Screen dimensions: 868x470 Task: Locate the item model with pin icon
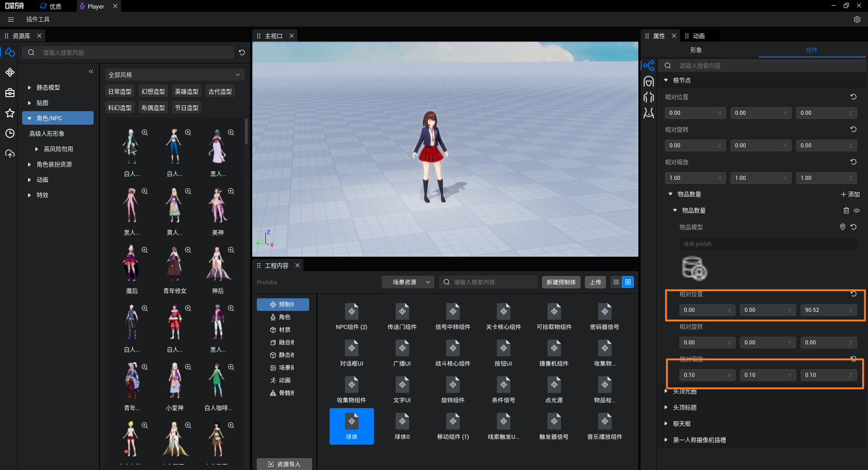[843, 227]
